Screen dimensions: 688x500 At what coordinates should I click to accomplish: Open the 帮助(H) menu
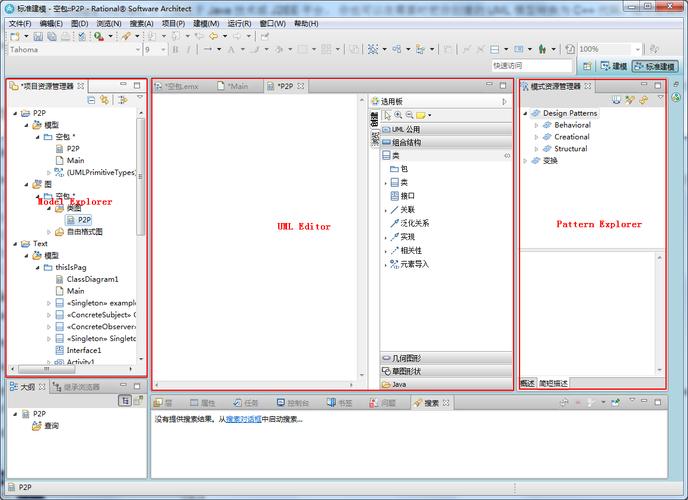pyautogui.click(x=306, y=23)
